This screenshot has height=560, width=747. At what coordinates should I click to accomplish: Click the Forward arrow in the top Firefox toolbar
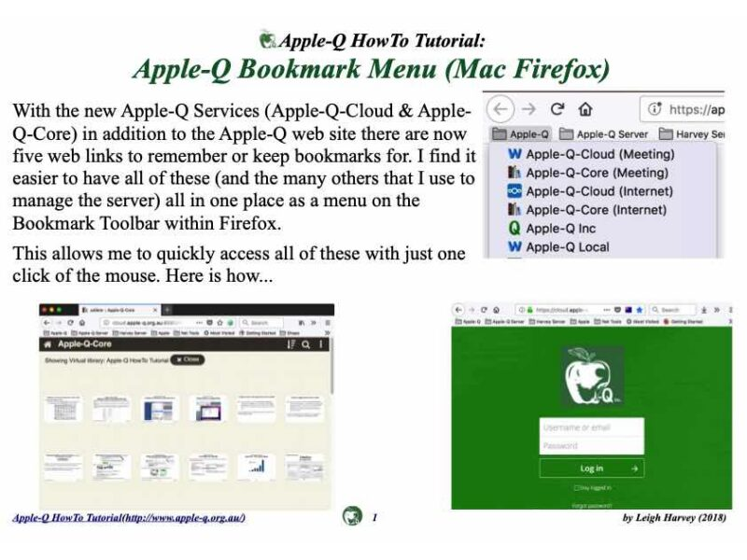(529, 109)
